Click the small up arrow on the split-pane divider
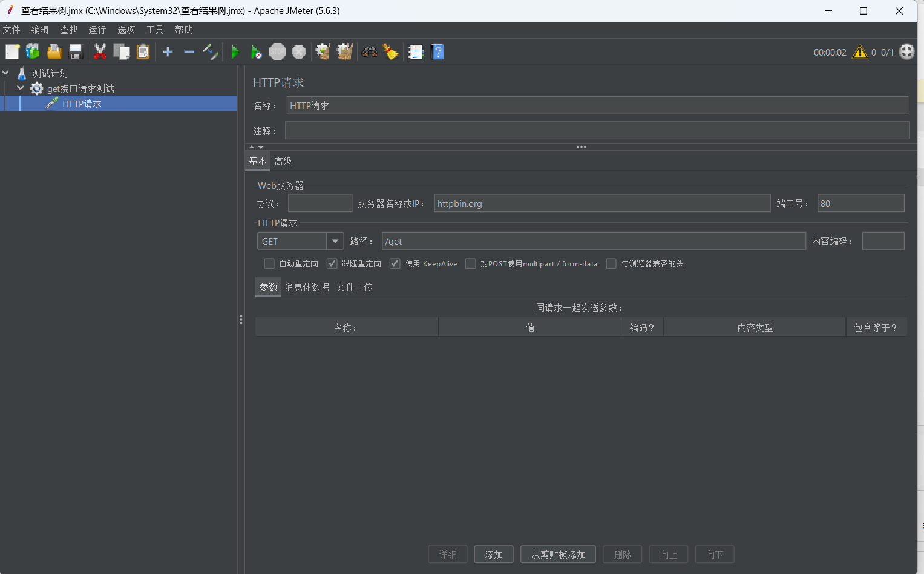The height and width of the screenshot is (574, 924). click(252, 147)
